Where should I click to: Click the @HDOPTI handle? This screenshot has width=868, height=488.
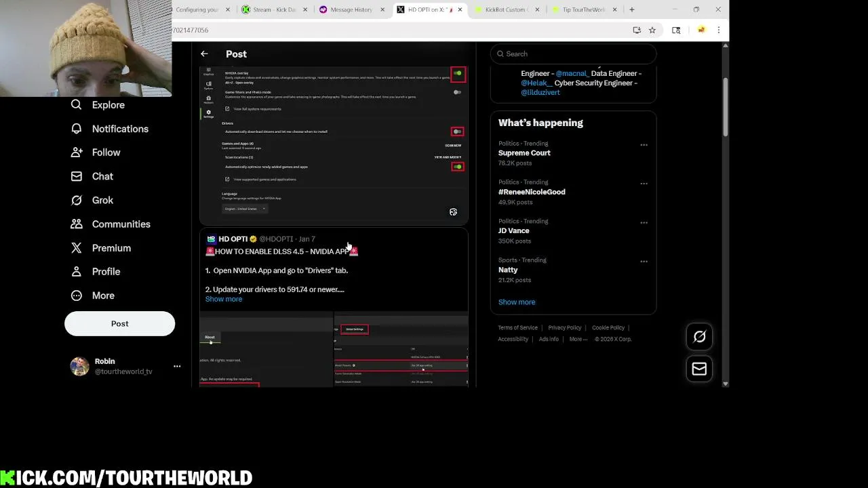pyautogui.click(x=276, y=239)
